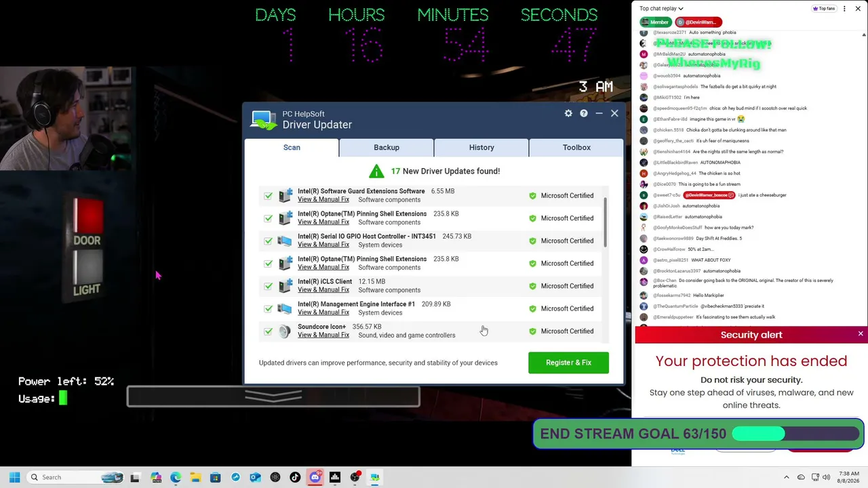The height and width of the screenshot is (488, 868).
Task: Open View & Manual Fix for Software Guard Extensions
Action: [323, 199]
